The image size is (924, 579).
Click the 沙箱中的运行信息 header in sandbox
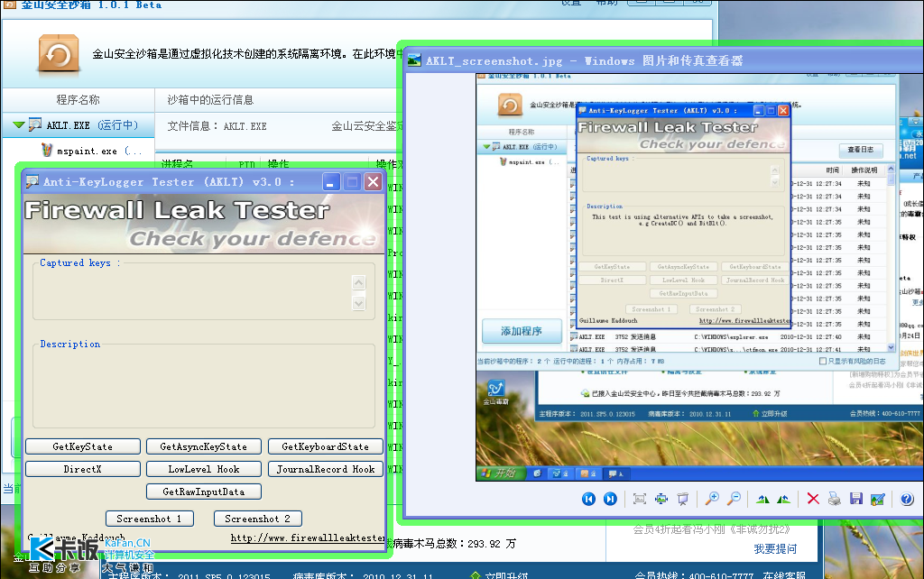210,99
